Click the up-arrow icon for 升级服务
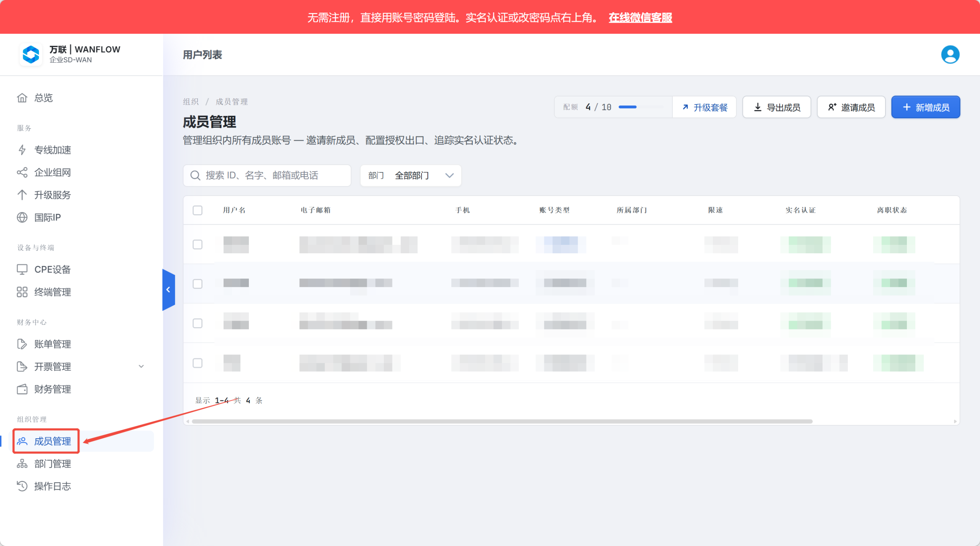Screen dimensions: 980x546 (22, 195)
